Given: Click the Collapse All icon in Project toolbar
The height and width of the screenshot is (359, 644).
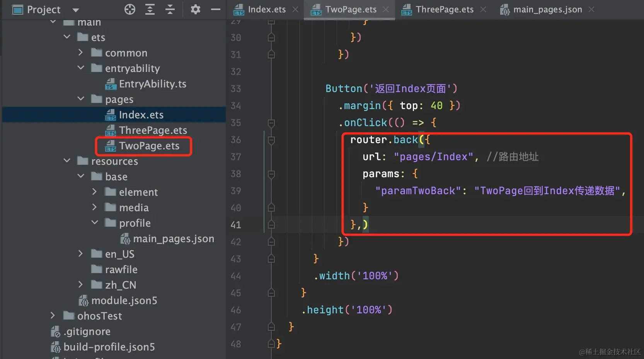Looking at the screenshot, I should [170, 9].
